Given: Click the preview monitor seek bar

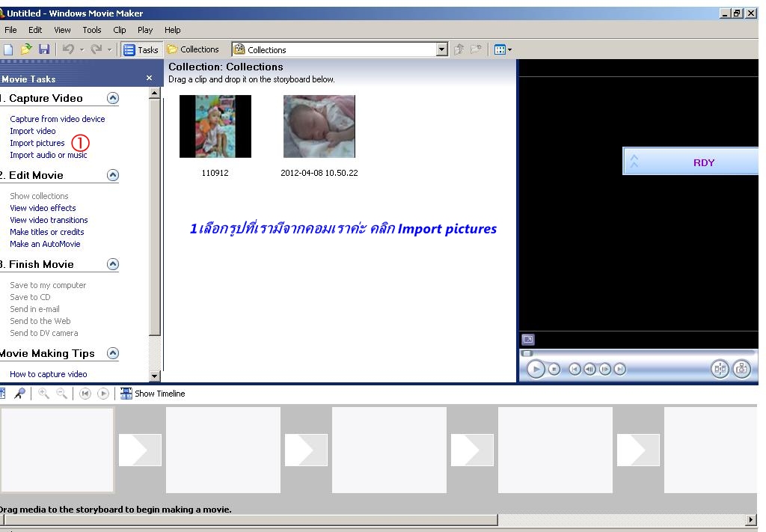Looking at the screenshot, I should (x=639, y=352).
